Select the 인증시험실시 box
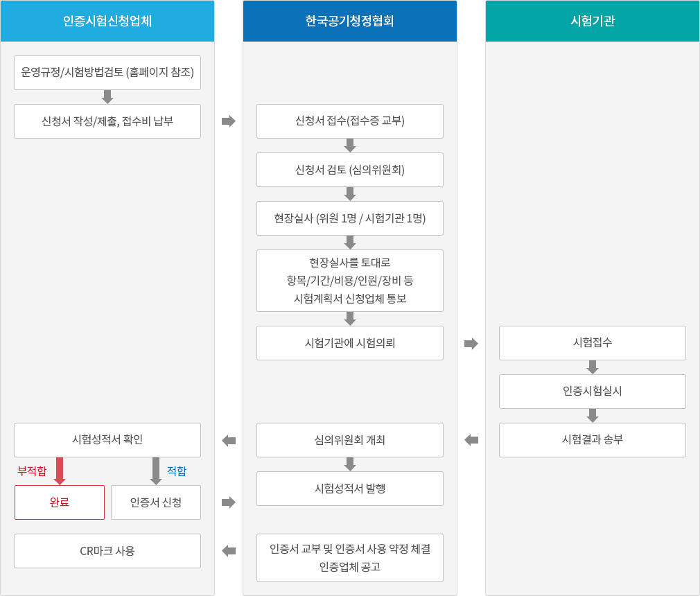The image size is (700, 596). point(593,392)
